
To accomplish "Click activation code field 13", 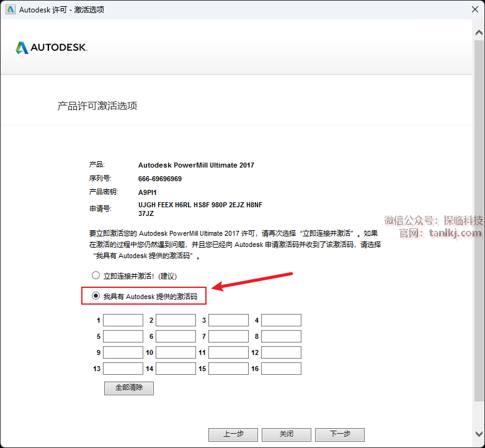I will tap(123, 369).
